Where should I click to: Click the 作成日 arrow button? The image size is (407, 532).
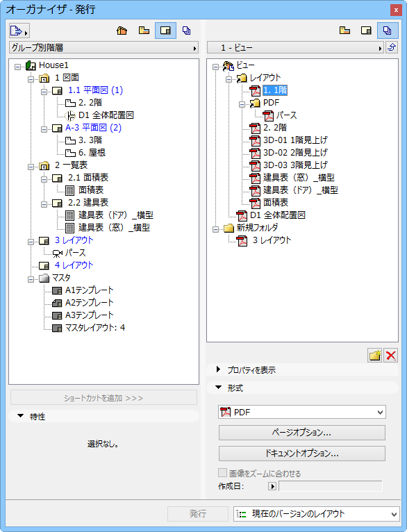coord(272,486)
